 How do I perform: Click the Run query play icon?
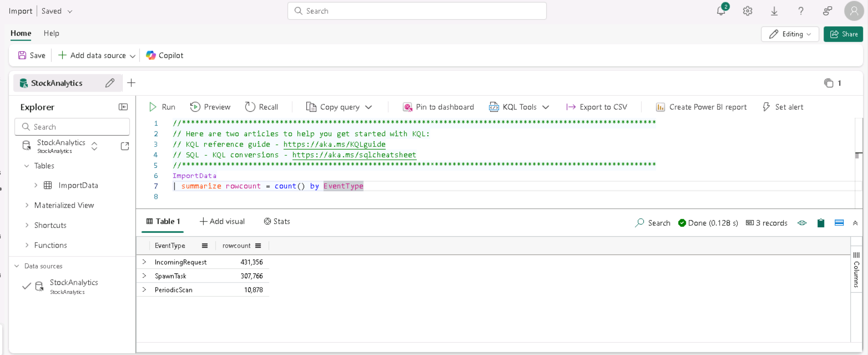point(153,107)
